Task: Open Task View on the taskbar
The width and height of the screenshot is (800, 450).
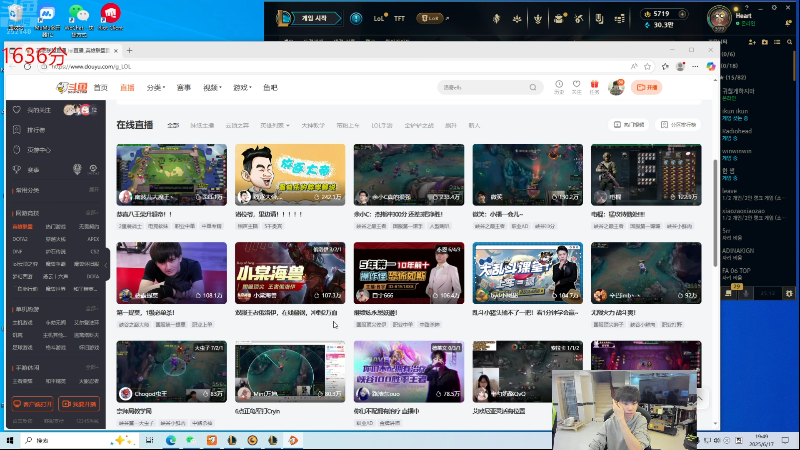Action: pos(149,440)
